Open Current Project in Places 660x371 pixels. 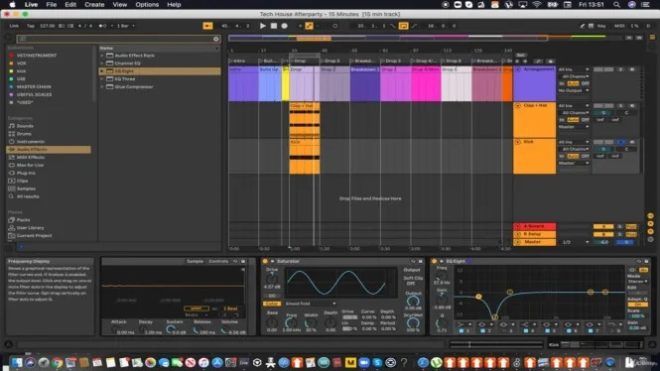34,236
